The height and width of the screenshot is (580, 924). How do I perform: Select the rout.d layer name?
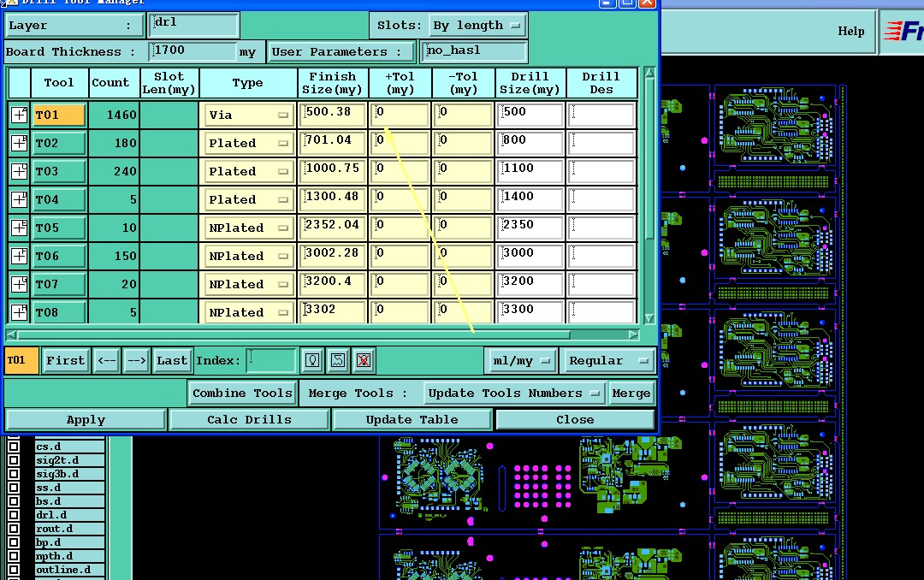click(x=69, y=529)
